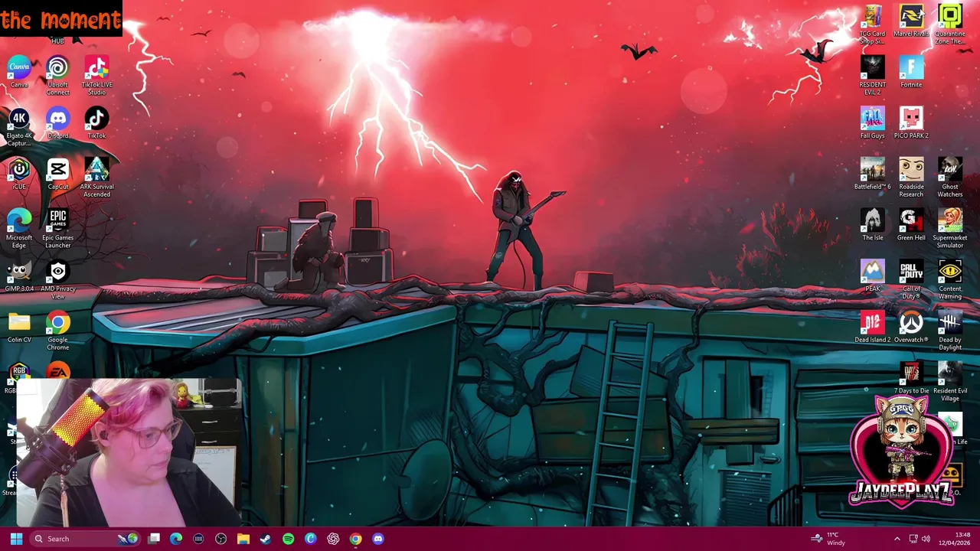
Task: Launch Call of Duty from the desktop
Action: coord(911,280)
